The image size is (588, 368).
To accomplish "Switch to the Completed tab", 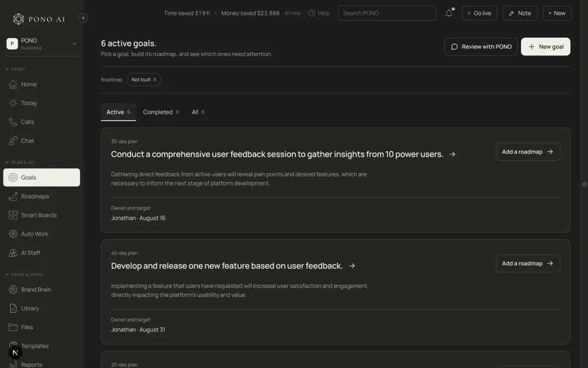I will point(161,112).
